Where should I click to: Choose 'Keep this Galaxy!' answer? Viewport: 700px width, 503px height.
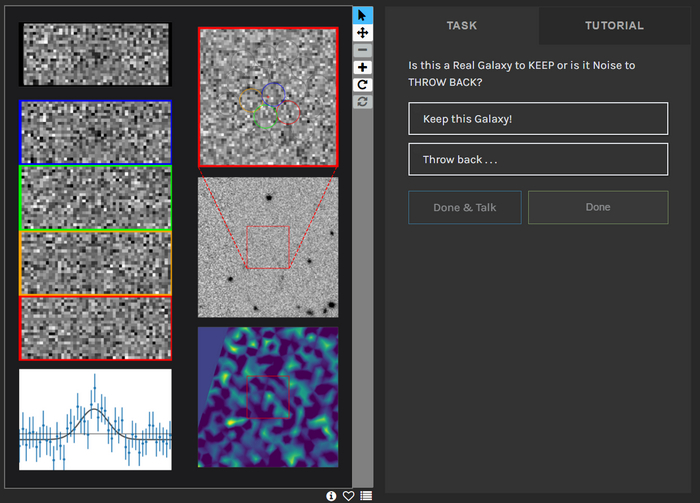click(537, 119)
